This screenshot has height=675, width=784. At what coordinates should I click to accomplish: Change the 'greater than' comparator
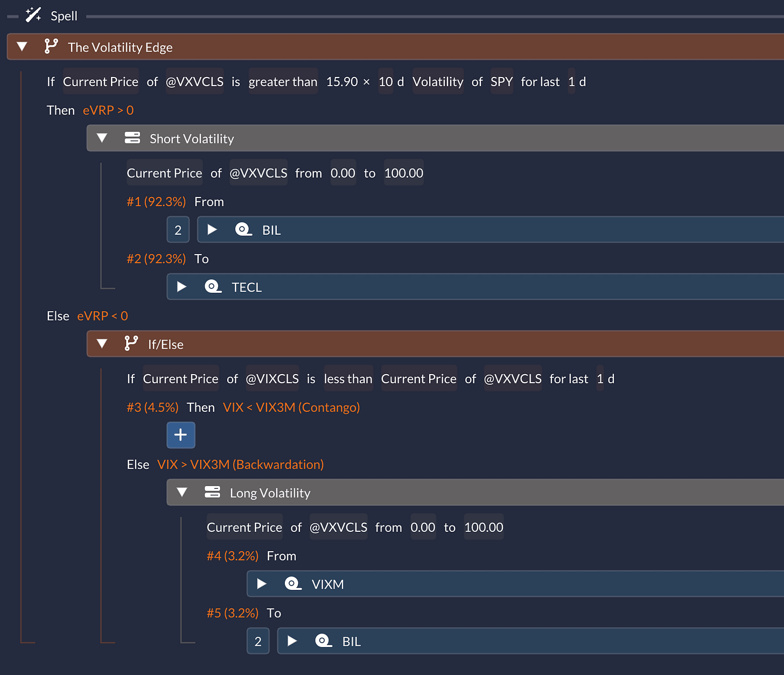point(283,82)
